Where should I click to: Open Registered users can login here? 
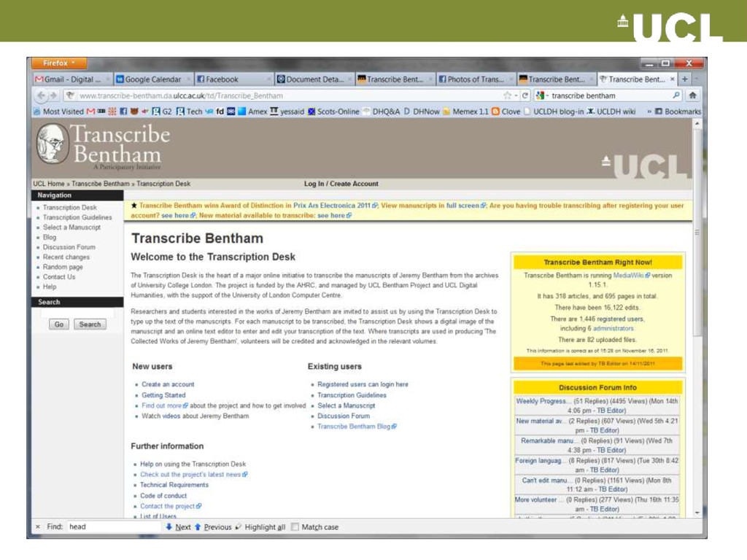[363, 384]
